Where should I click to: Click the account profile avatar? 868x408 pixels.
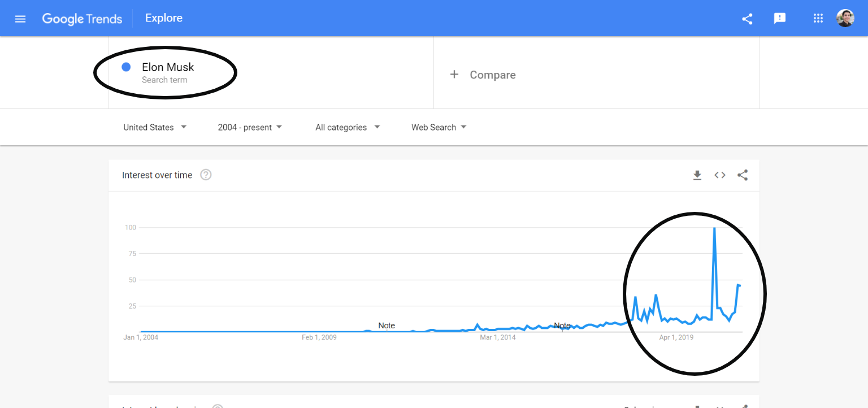click(845, 19)
